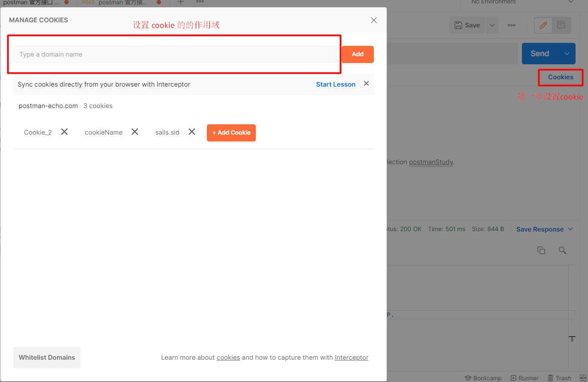The width and height of the screenshot is (588, 382).
Task: Open the postmanStudy collection link
Action: pyautogui.click(x=431, y=162)
